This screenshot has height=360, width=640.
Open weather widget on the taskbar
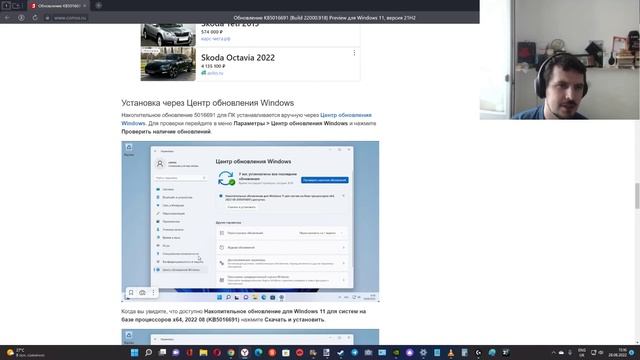tap(24, 353)
